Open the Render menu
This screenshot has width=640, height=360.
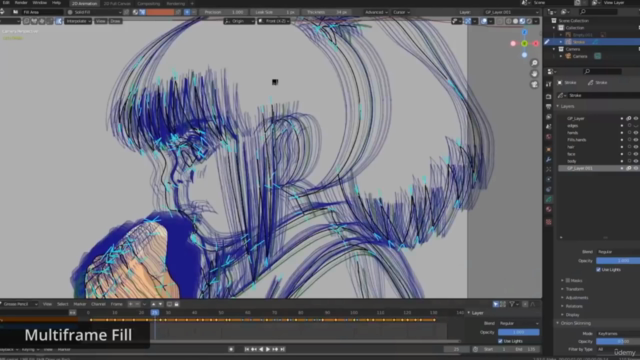[x=21, y=3]
